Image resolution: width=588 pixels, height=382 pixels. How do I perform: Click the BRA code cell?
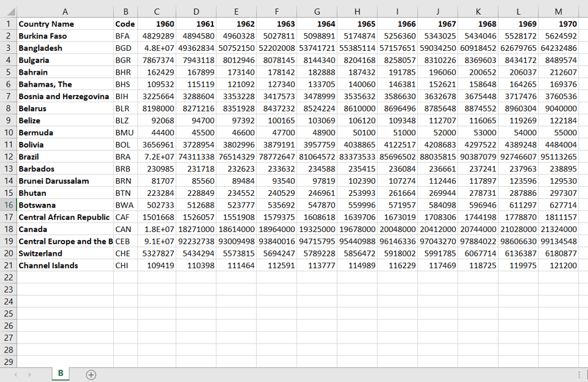pos(126,157)
